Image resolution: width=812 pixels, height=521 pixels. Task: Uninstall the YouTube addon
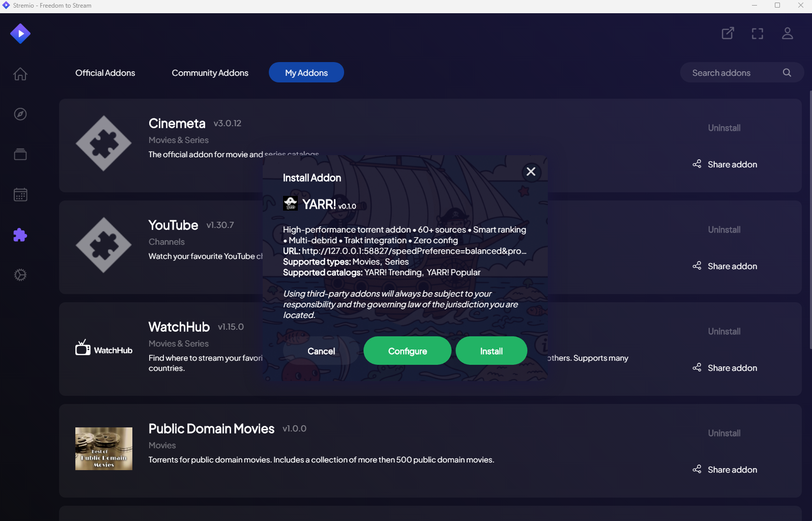coord(724,229)
